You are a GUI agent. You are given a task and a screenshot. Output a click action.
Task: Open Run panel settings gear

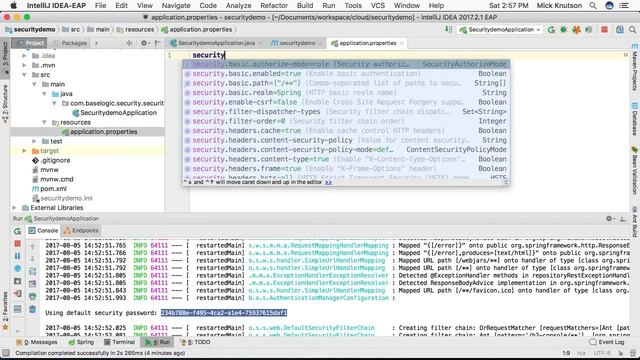pyautogui.click(x=609, y=219)
